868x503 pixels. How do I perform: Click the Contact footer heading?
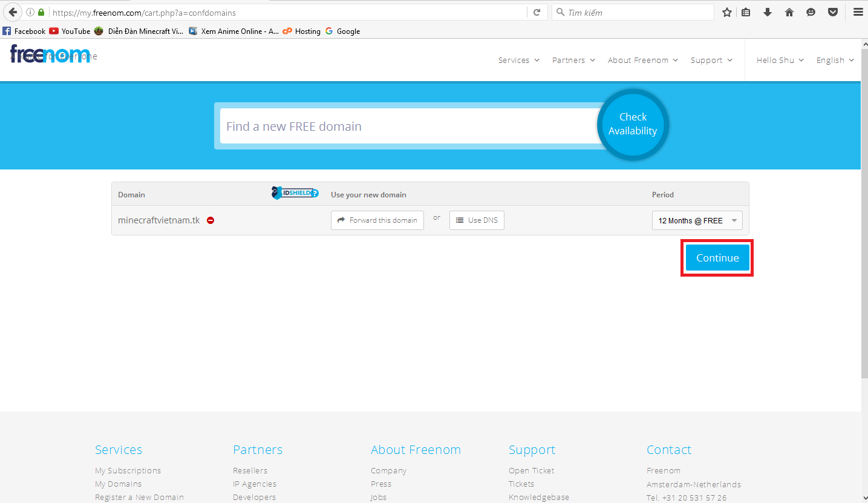pyautogui.click(x=669, y=450)
